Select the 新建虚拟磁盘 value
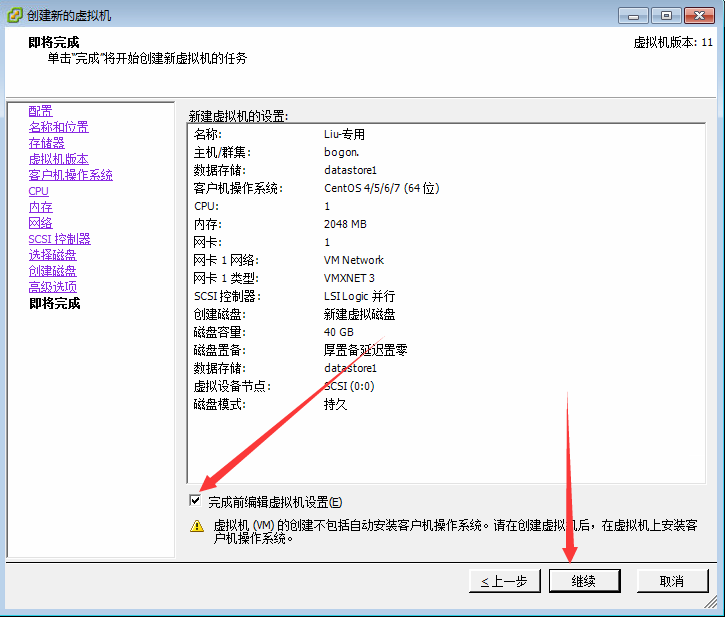The image size is (725, 617). (359, 315)
